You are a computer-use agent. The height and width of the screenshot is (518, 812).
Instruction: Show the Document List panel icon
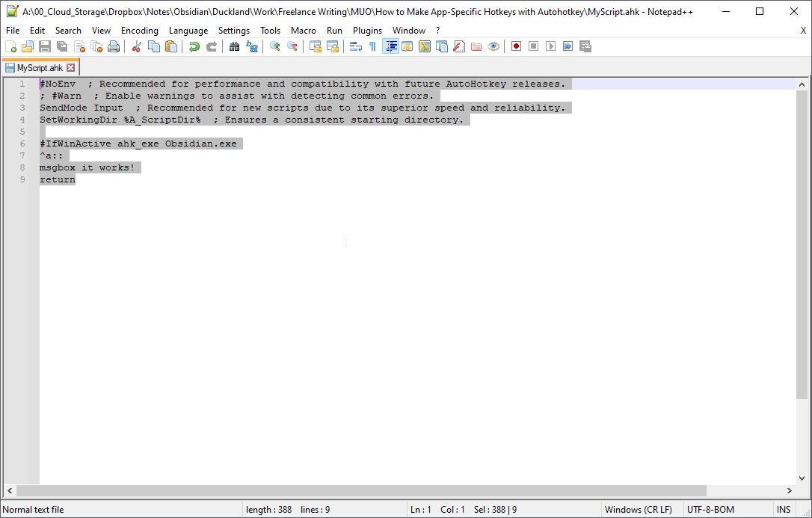coord(442,46)
